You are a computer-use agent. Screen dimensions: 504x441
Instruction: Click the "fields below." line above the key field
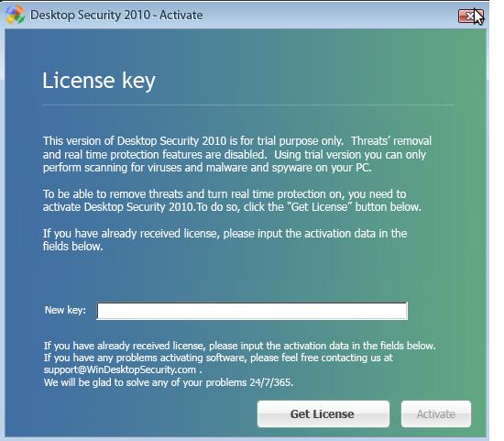tap(72, 247)
